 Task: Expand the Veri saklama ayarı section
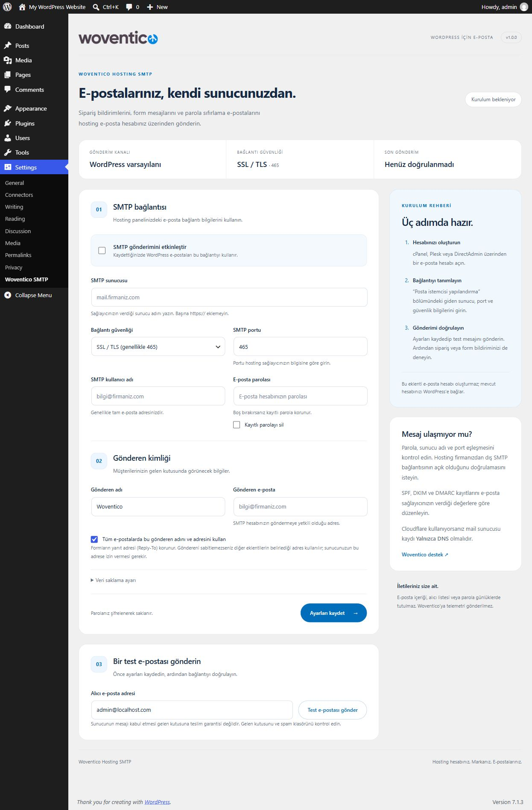(x=114, y=580)
